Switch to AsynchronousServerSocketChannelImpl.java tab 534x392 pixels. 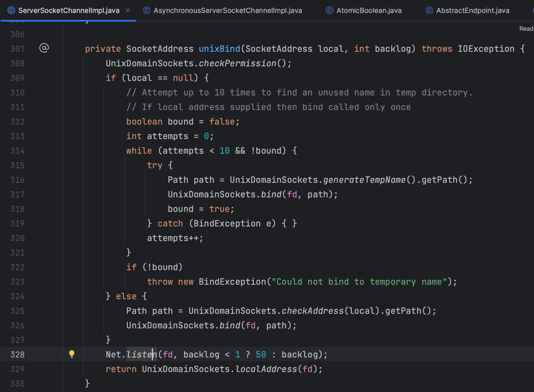pos(227,11)
